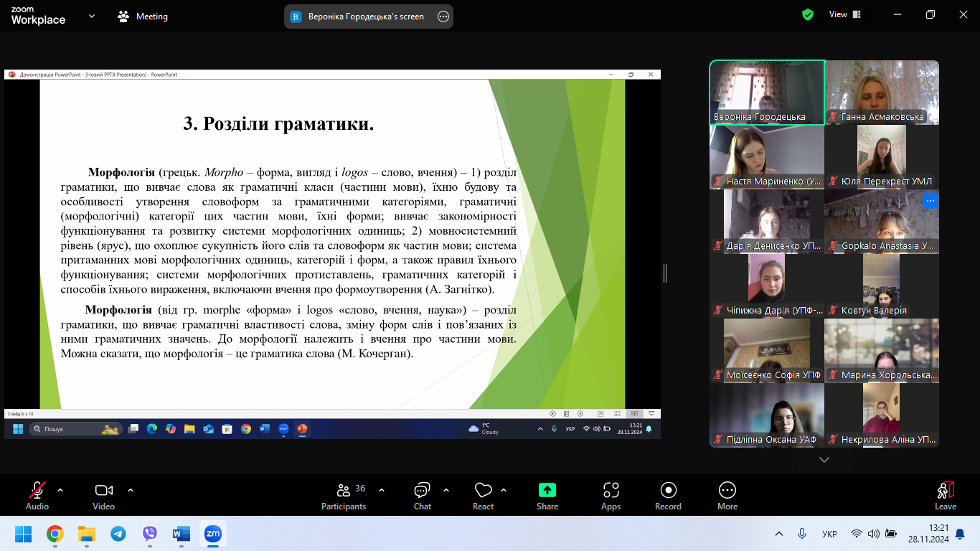The height and width of the screenshot is (551, 980).
Task: Switch the УКР input language indicator
Action: coord(829,534)
